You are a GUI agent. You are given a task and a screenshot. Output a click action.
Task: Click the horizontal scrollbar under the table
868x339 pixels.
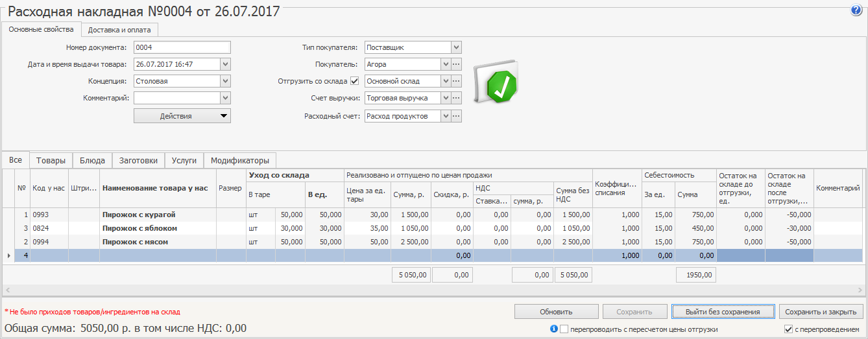433,290
